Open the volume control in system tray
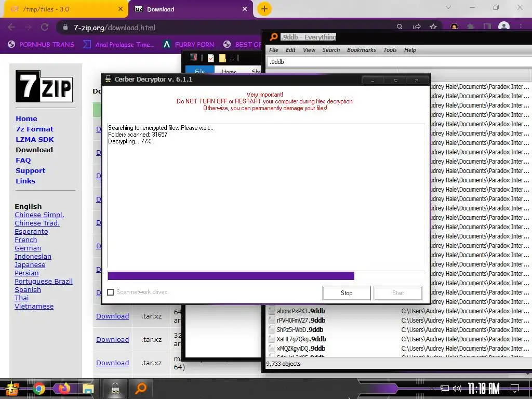This screenshot has height=399, width=532. (457, 389)
